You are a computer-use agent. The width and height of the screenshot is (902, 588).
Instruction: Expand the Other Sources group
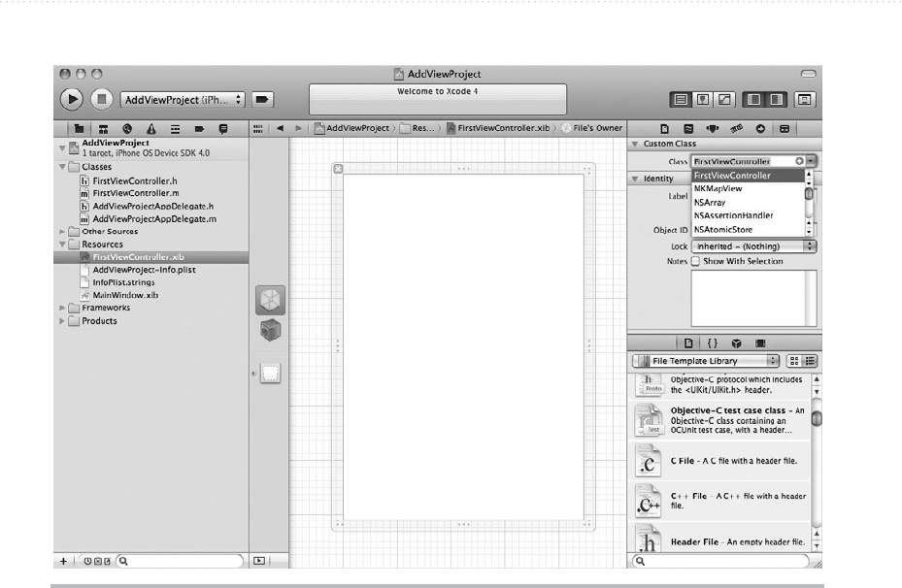(61, 232)
